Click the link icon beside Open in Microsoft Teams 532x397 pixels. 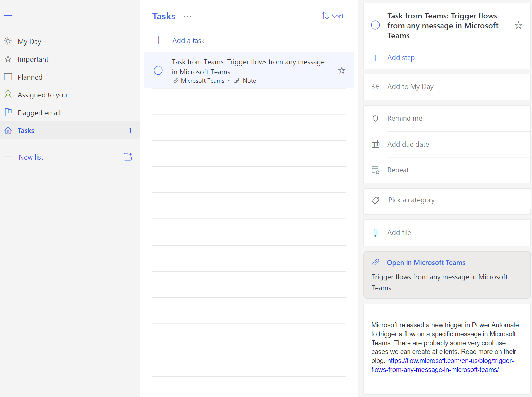click(x=376, y=262)
